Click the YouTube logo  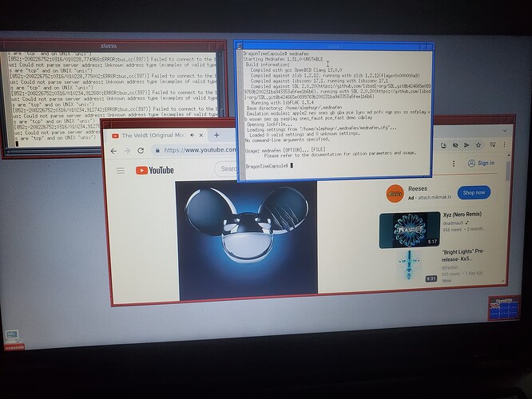tap(155, 170)
